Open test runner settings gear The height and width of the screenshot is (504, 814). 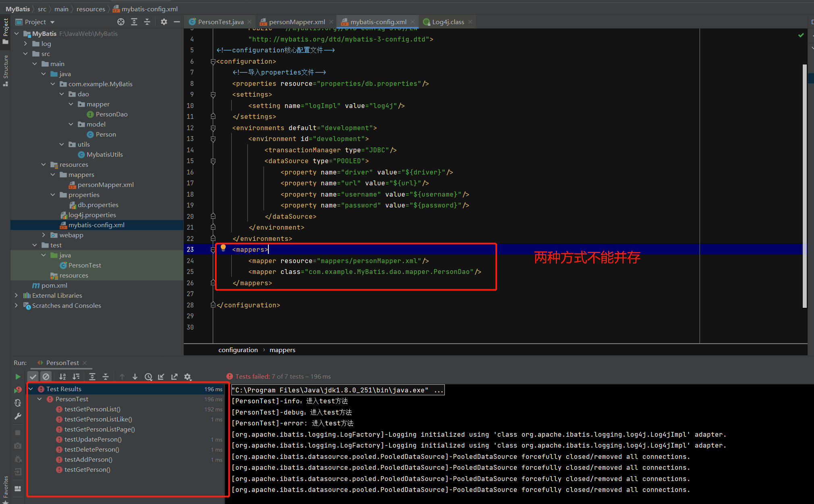pyautogui.click(x=187, y=377)
